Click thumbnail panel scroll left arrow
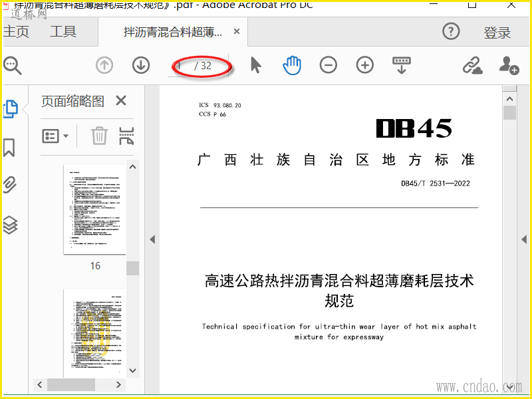The width and height of the screenshot is (532, 399). point(40,385)
